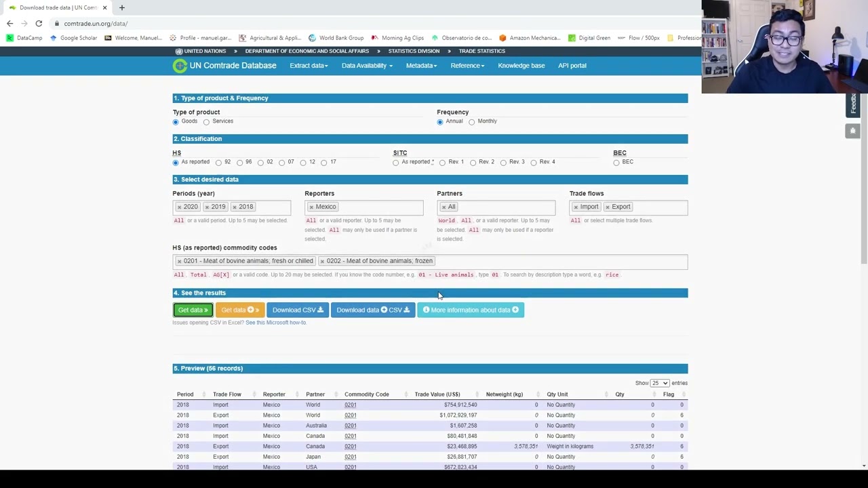Open the Amazon Mechanical bookmark
868x488 pixels.
click(x=530, y=38)
